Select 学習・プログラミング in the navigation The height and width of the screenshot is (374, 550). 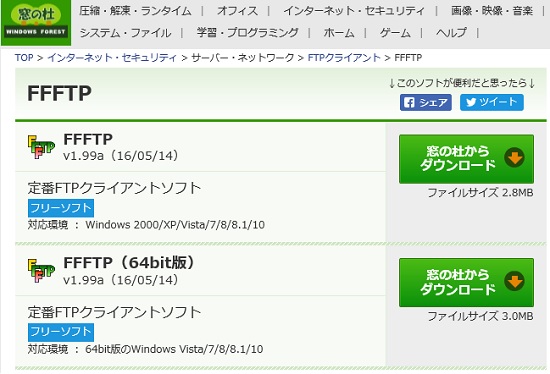click(248, 33)
